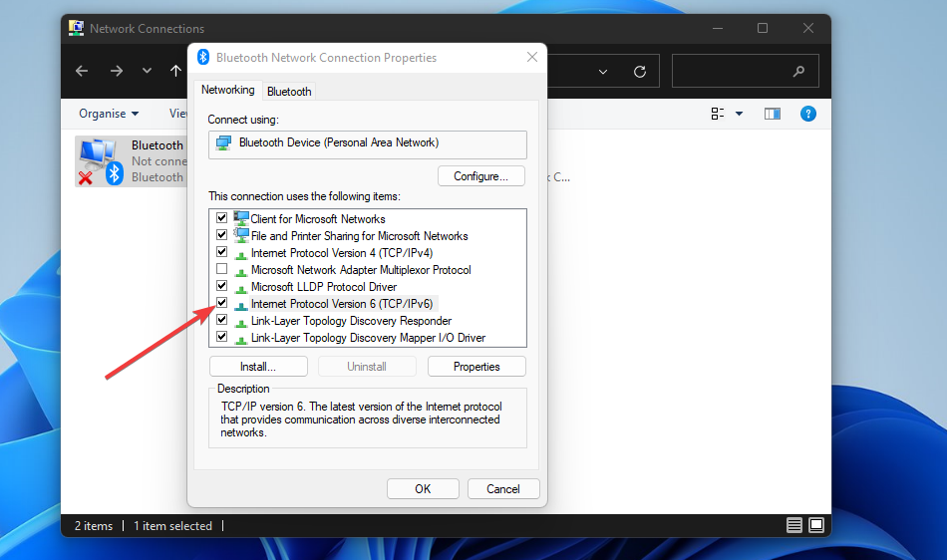Switch to details view in status bar
947x560 pixels.
click(x=794, y=525)
